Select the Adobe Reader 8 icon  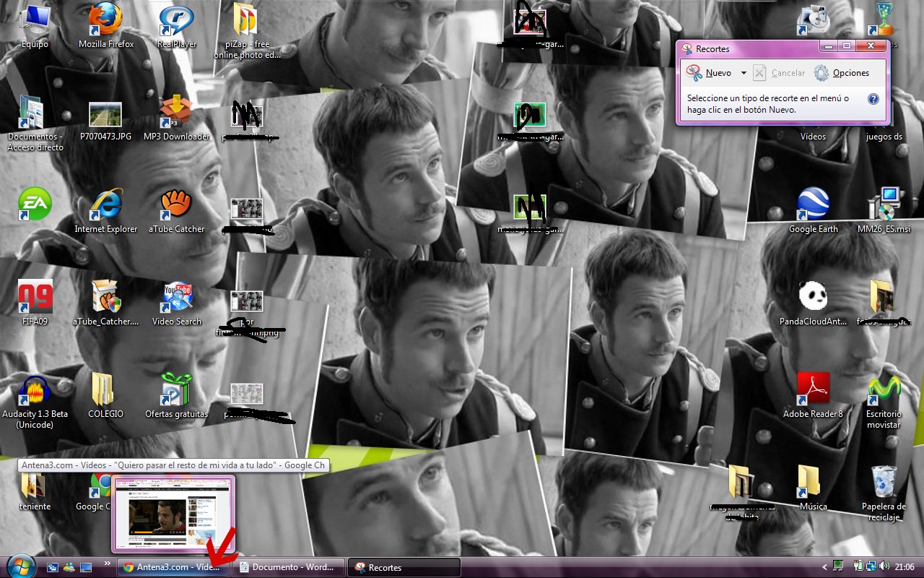coord(813,390)
